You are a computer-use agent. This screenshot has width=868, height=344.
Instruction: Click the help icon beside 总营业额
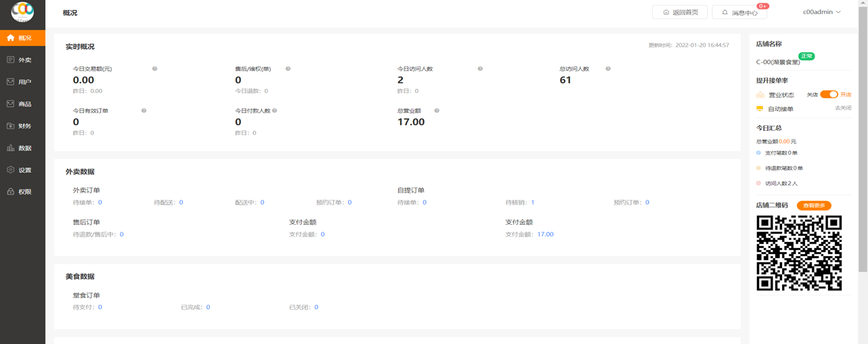pos(437,111)
